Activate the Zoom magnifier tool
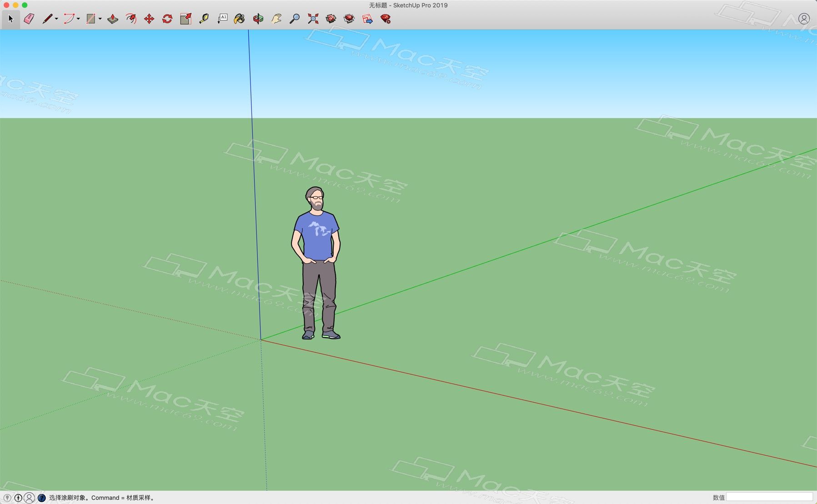The width and height of the screenshot is (817, 504). click(x=295, y=19)
